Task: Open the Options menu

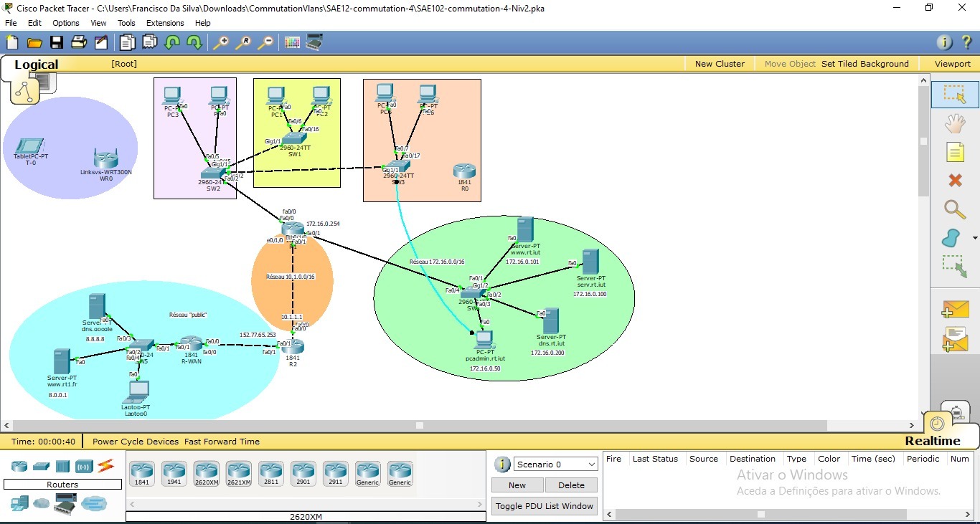Action: [x=65, y=23]
